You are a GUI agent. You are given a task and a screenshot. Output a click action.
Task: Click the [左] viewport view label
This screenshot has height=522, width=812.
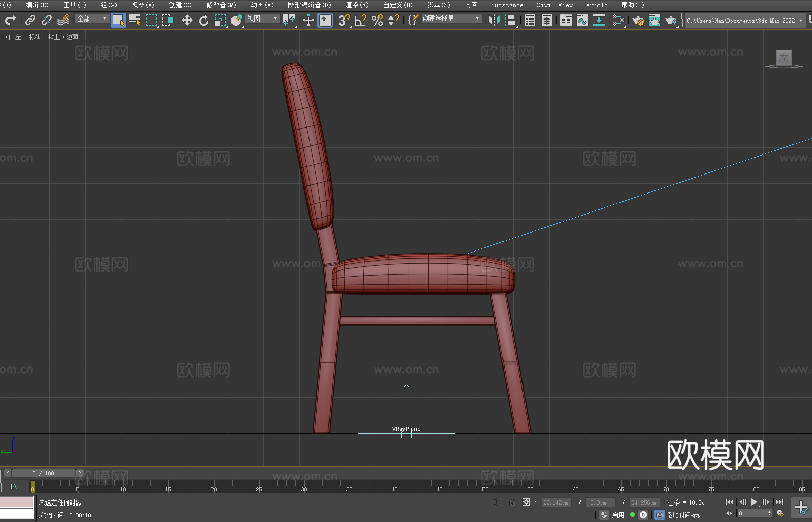19,37
